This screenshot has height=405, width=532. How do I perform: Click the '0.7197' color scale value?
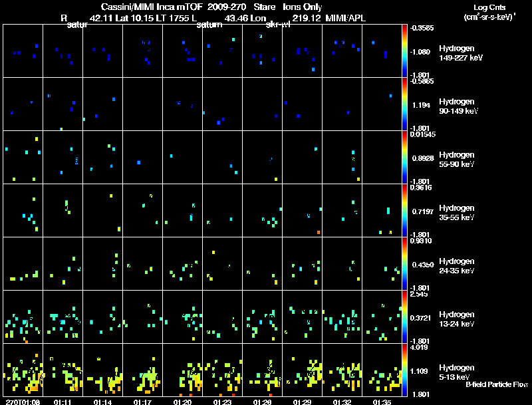(x=423, y=211)
